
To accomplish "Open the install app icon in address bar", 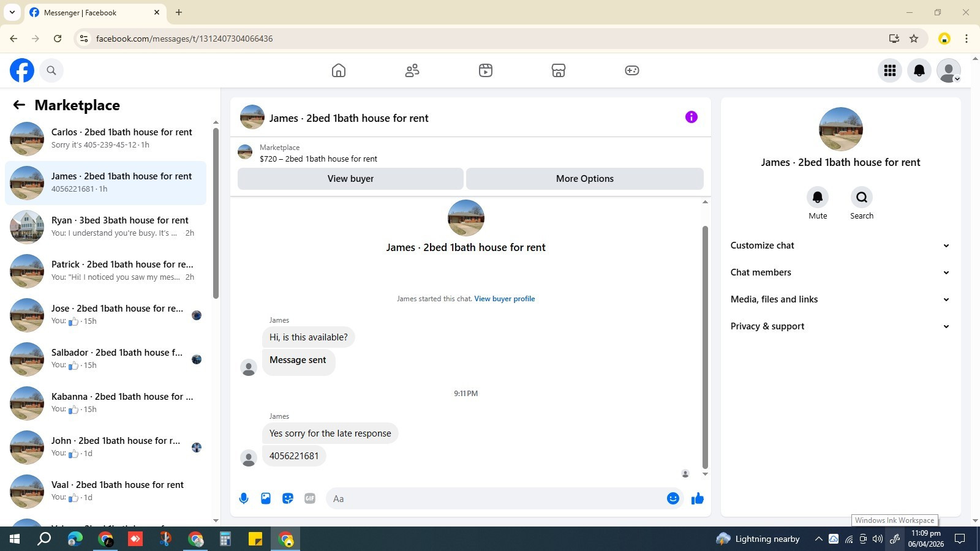I will 894,39.
